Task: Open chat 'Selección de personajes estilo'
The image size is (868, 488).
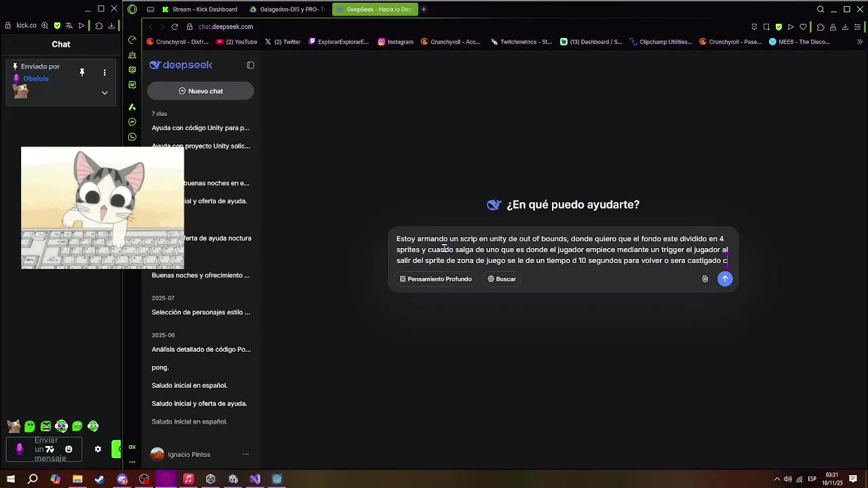Action: tap(201, 312)
